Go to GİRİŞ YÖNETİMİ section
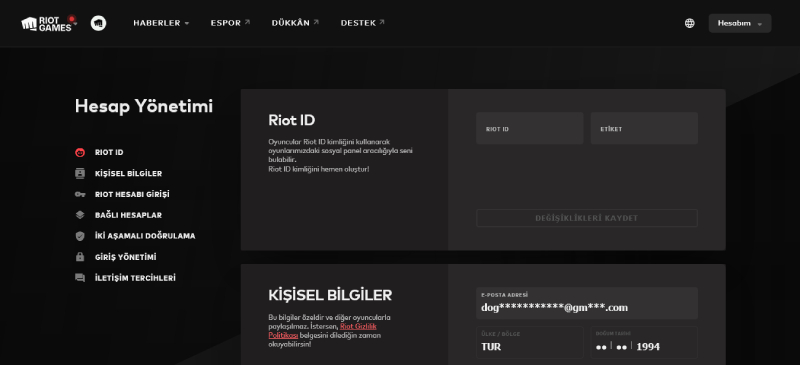Screen dimensions: 800x365 pos(126,257)
